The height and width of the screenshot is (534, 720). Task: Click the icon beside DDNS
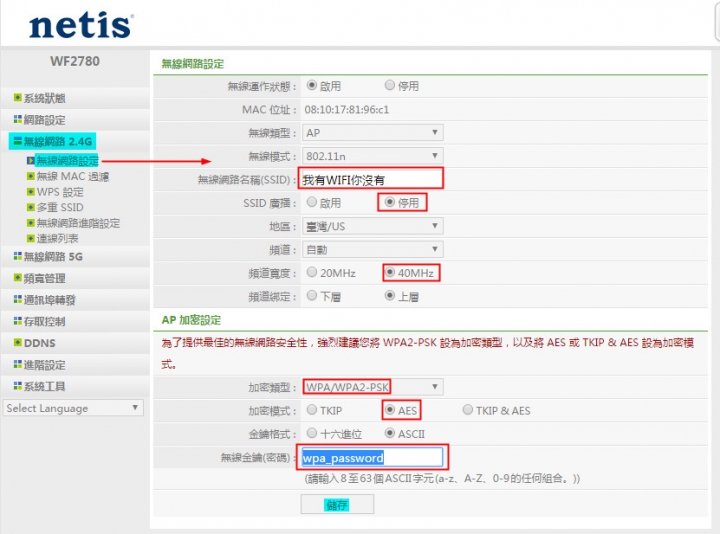click(17, 343)
